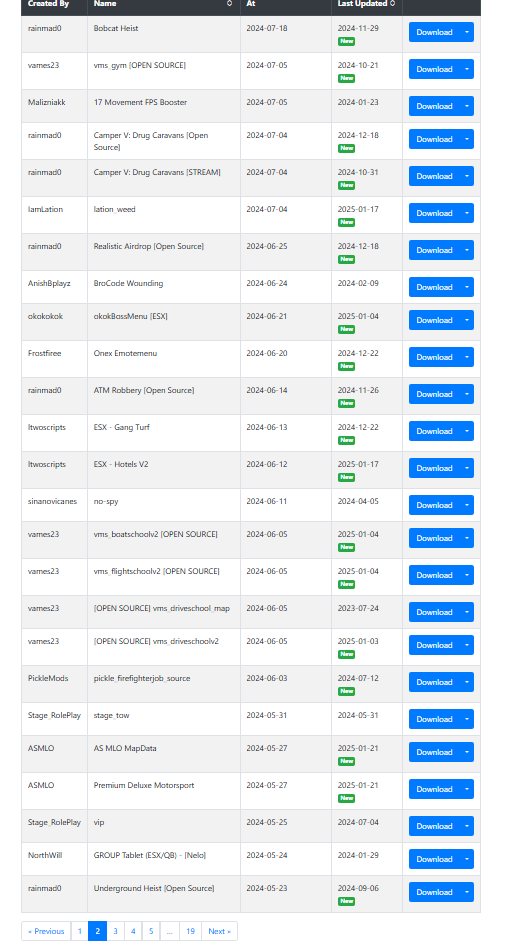The width and height of the screenshot is (506, 946).
Task: Click the New badge in Premium Deluxe Motorsport row
Action: (346, 798)
